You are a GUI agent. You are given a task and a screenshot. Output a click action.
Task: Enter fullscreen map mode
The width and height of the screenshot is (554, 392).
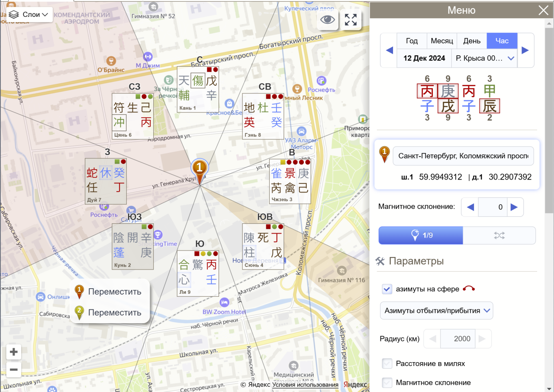pyautogui.click(x=351, y=19)
